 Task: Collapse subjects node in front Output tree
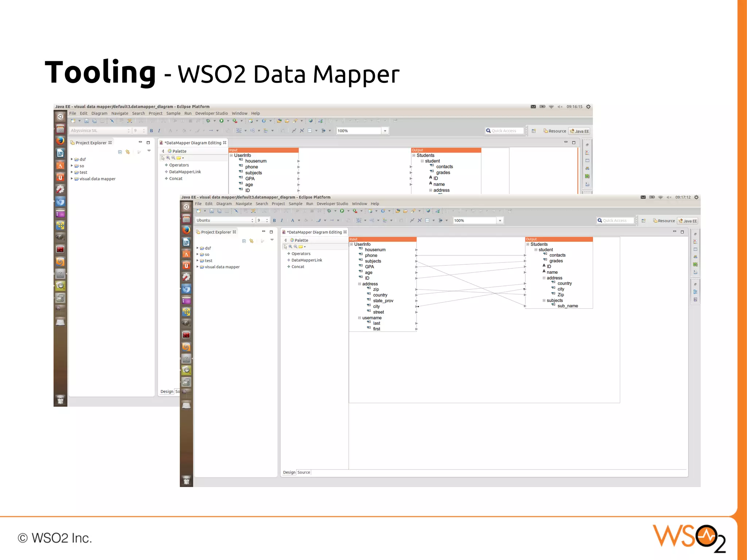click(544, 300)
